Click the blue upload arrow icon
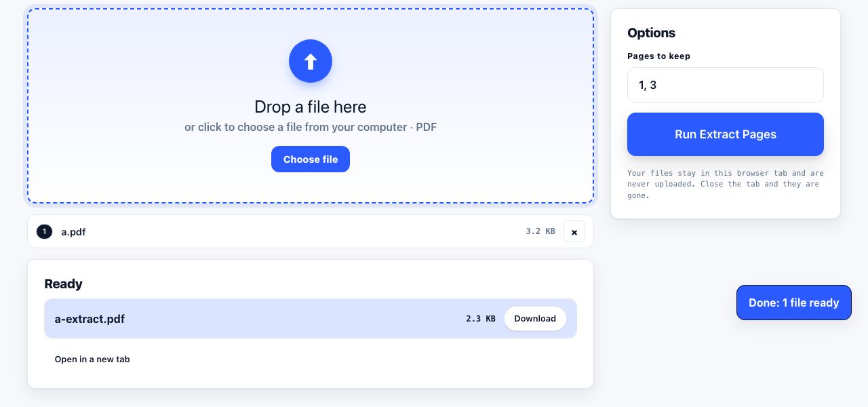Screen dimensions: 868x407 tap(311, 61)
